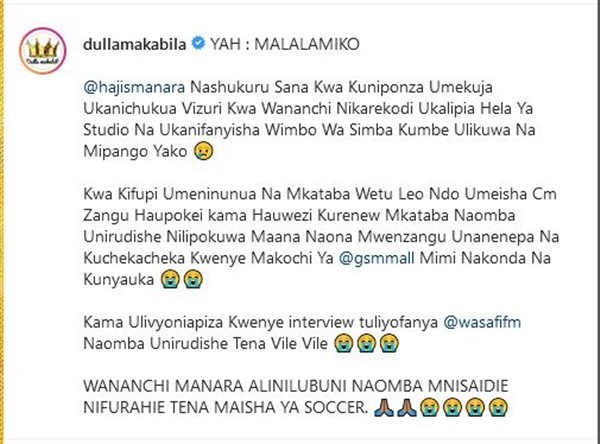Click the dullamakabila username
This screenshot has width=600, height=444.
135,44
